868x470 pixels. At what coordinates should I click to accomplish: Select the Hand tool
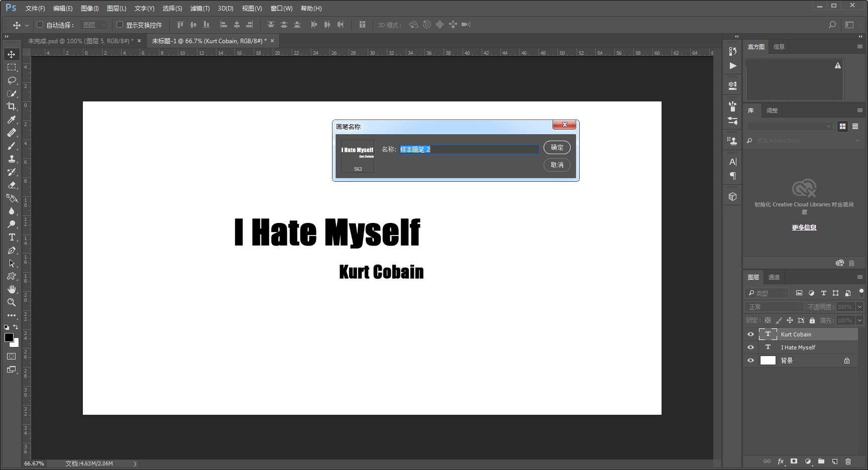pos(12,289)
